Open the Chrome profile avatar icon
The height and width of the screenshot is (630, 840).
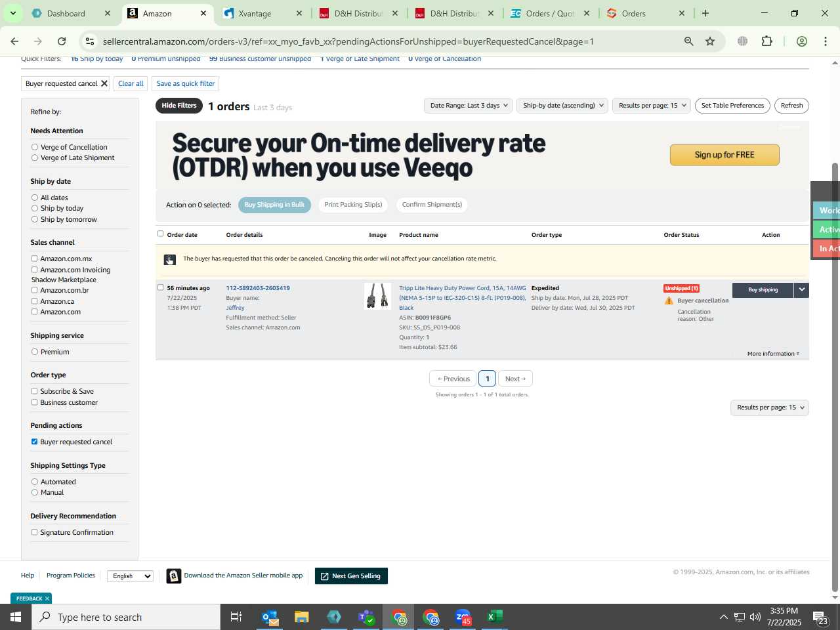[x=801, y=41]
